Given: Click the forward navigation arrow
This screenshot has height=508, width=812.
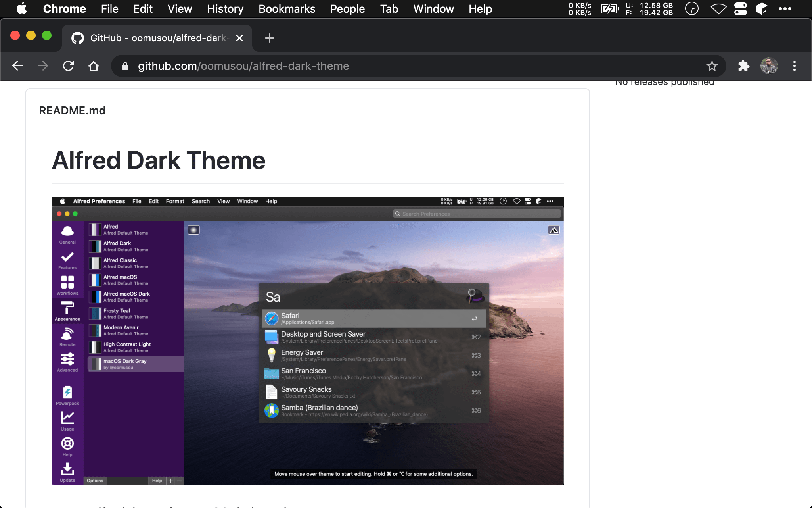Looking at the screenshot, I should pos(43,66).
